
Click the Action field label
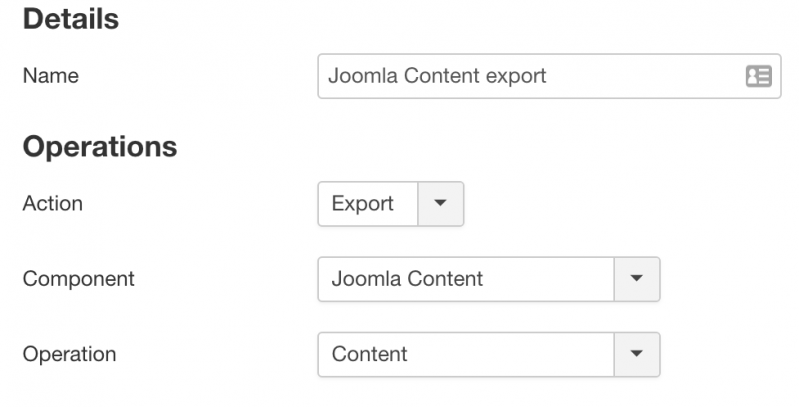coord(53,204)
